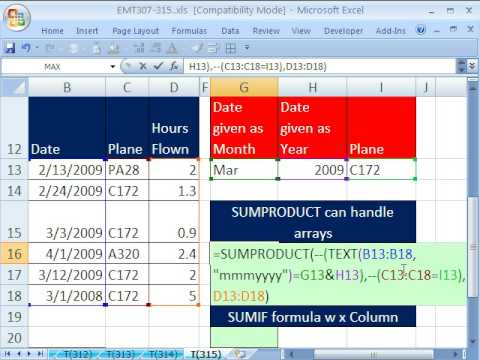Click the Select All corner triangle
The height and width of the screenshot is (360, 480).
coord(15,87)
